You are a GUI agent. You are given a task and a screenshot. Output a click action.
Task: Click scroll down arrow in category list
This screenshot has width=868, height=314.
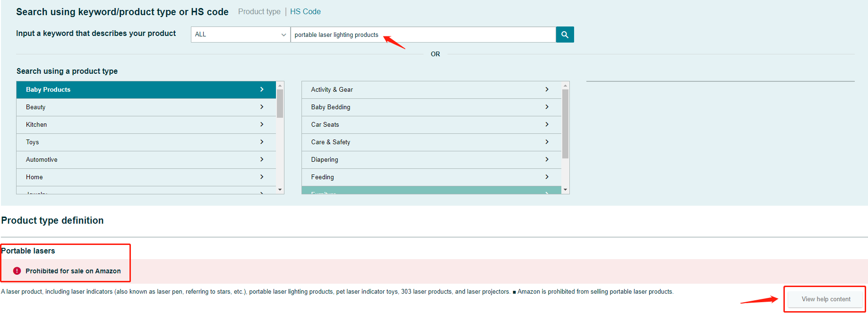click(x=280, y=190)
